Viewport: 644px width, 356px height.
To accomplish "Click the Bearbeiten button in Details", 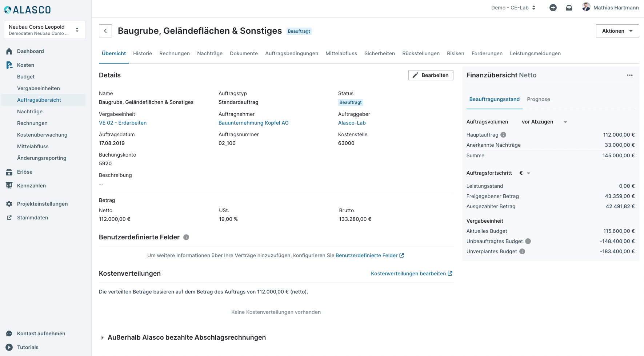I will coord(431,75).
